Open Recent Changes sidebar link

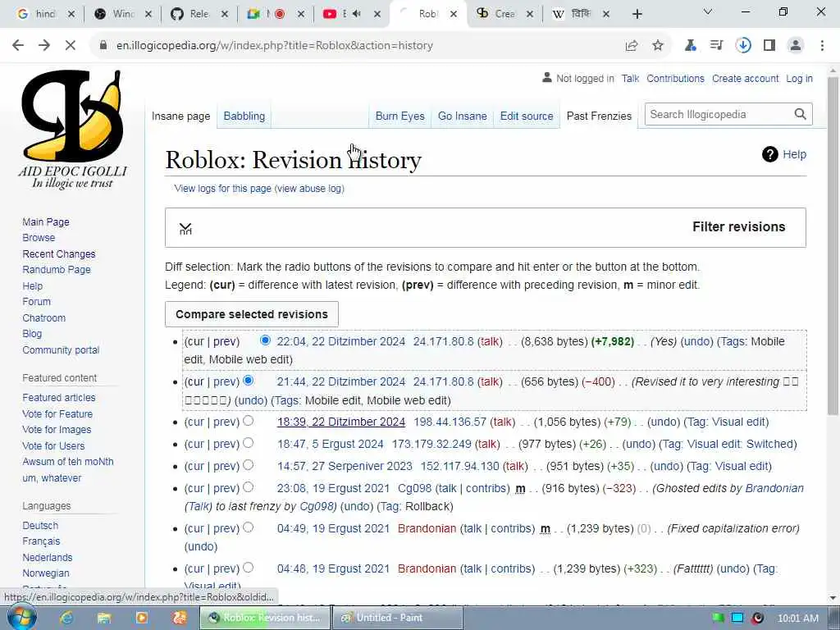(59, 254)
